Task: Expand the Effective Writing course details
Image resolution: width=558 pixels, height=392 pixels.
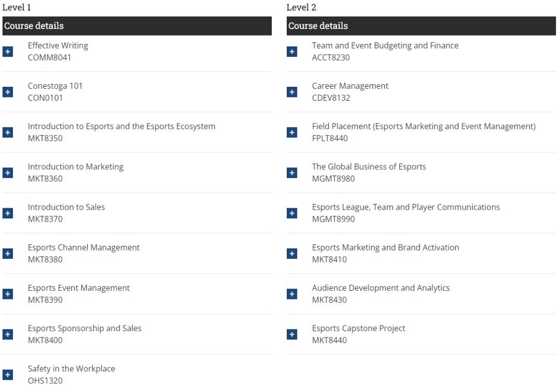Action: click(x=8, y=52)
